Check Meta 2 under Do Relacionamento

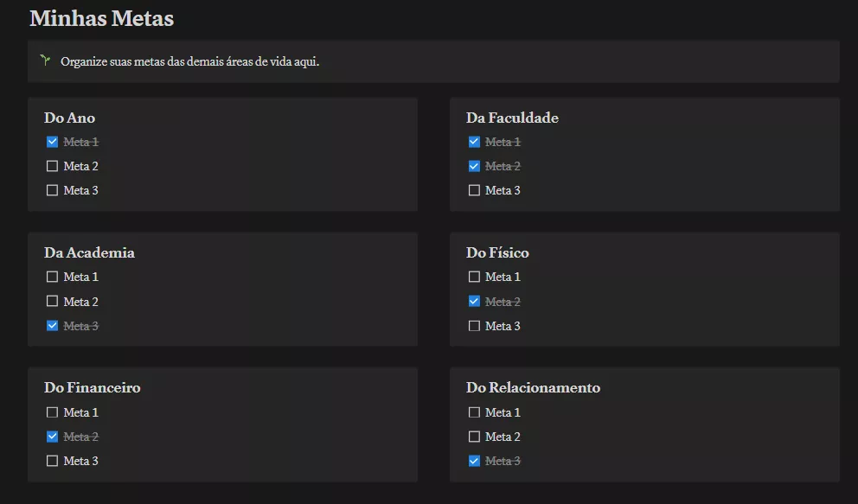(x=474, y=437)
